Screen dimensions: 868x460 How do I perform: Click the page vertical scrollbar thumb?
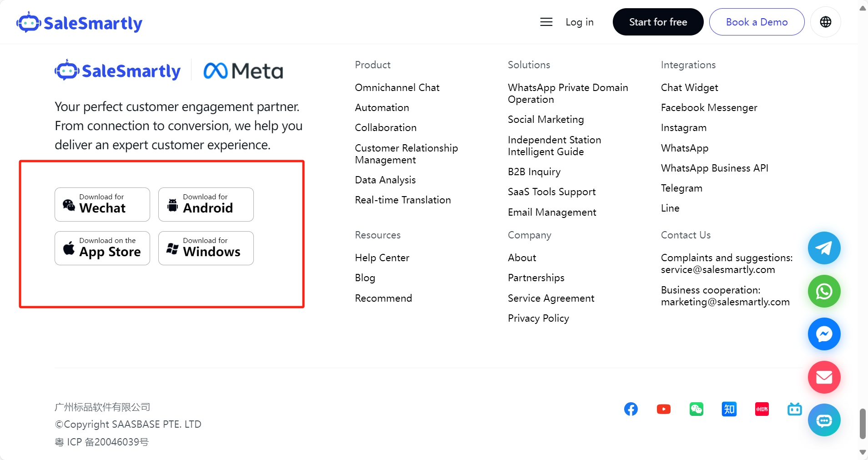tap(862, 423)
